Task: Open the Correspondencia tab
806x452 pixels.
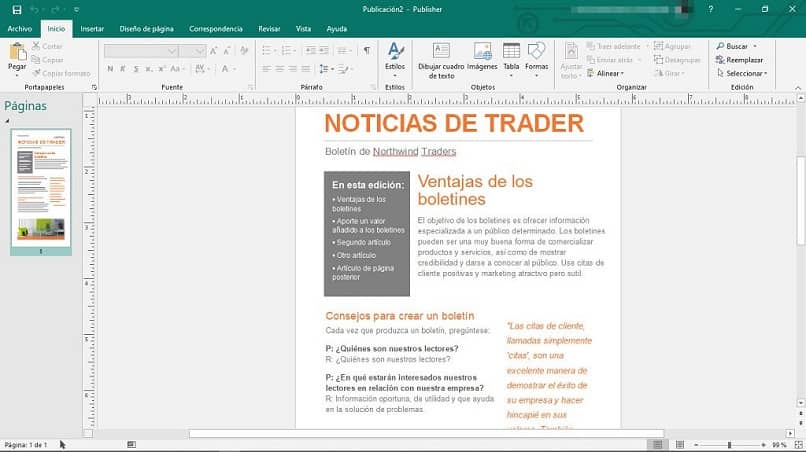Action: (x=216, y=29)
